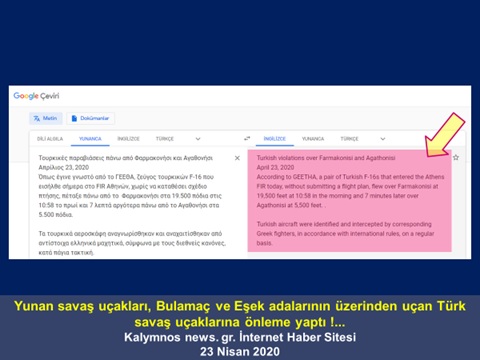Click the '23 Nisan 2020' caption date
The width and height of the screenshot is (480, 360).
point(240,352)
